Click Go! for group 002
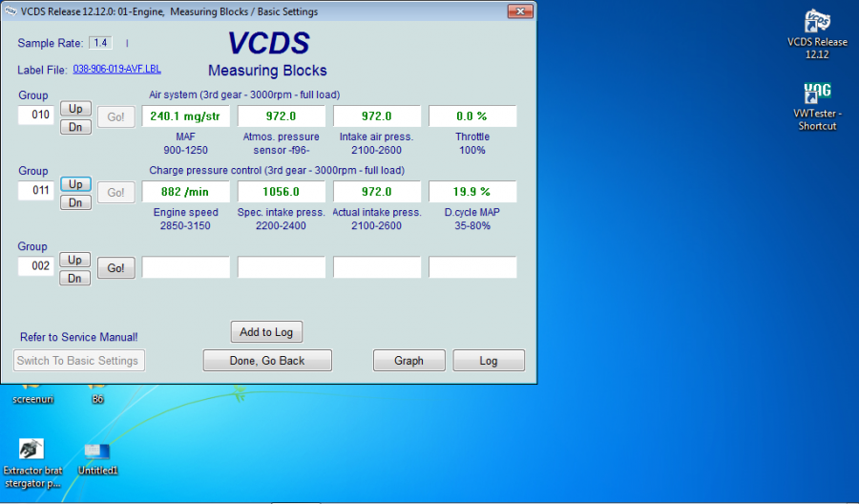 [x=115, y=268]
